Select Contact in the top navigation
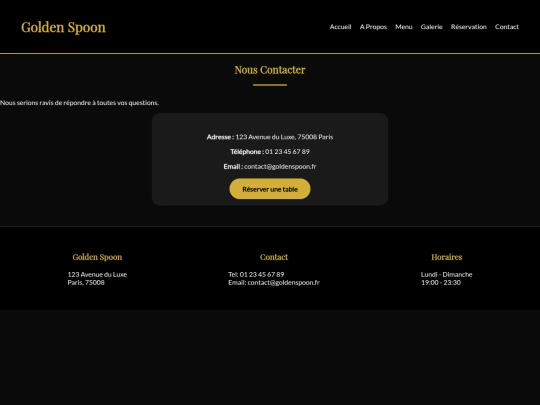 click(507, 27)
